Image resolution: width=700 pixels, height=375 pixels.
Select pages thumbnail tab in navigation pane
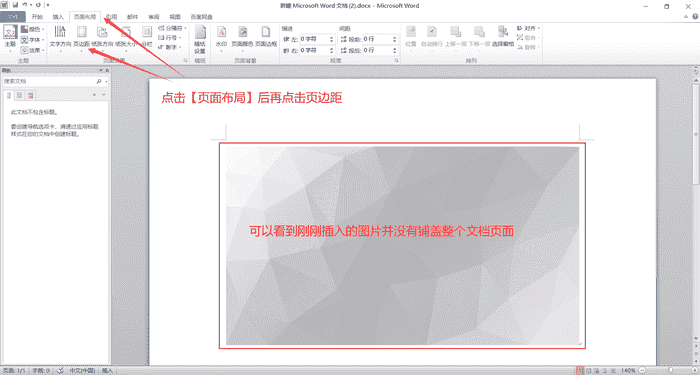(x=19, y=95)
